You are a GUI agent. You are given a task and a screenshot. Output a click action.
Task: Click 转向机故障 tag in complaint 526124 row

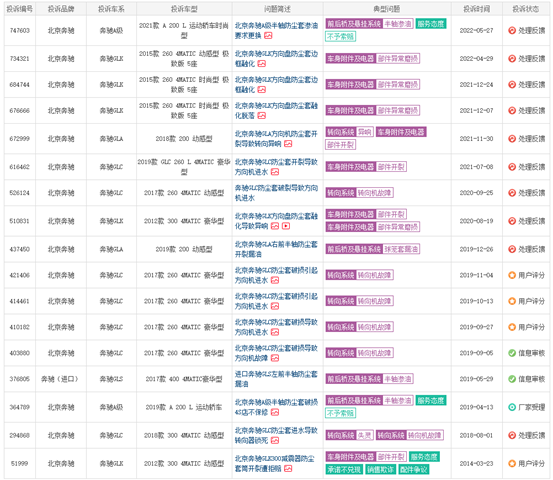(x=374, y=193)
